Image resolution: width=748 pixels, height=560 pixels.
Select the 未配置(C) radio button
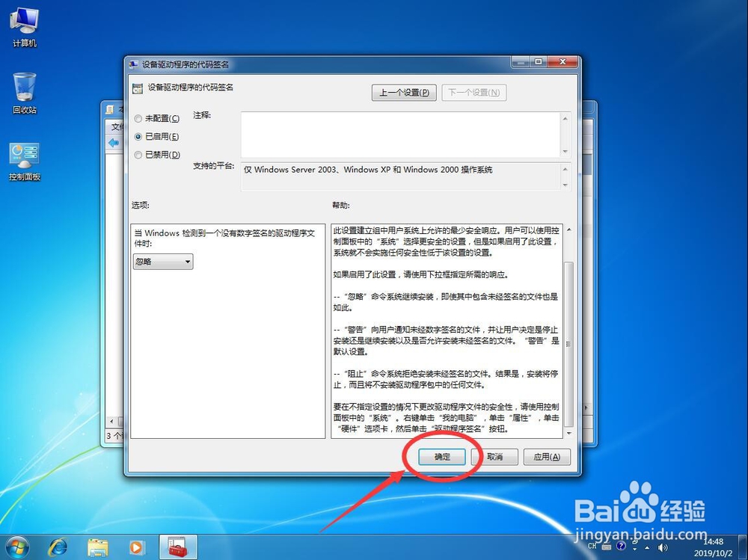(138, 118)
